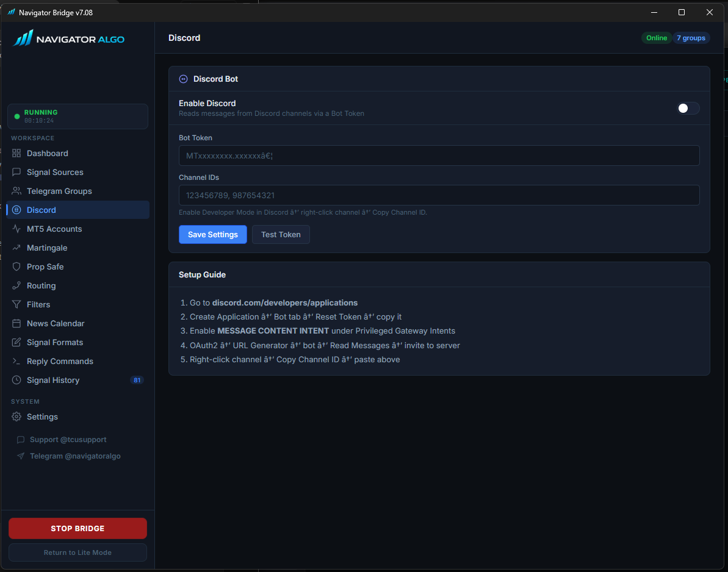Open the Martingale page
The height and width of the screenshot is (572, 728).
47,248
